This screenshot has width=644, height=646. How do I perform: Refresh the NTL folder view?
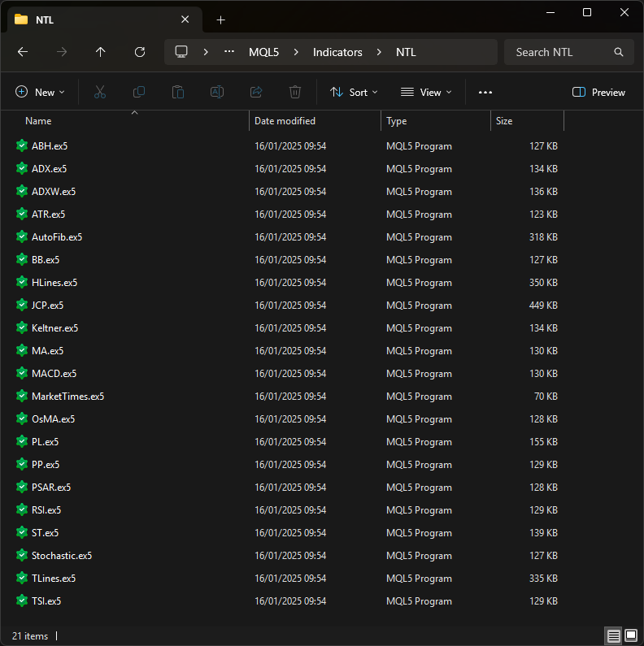point(140,52)
